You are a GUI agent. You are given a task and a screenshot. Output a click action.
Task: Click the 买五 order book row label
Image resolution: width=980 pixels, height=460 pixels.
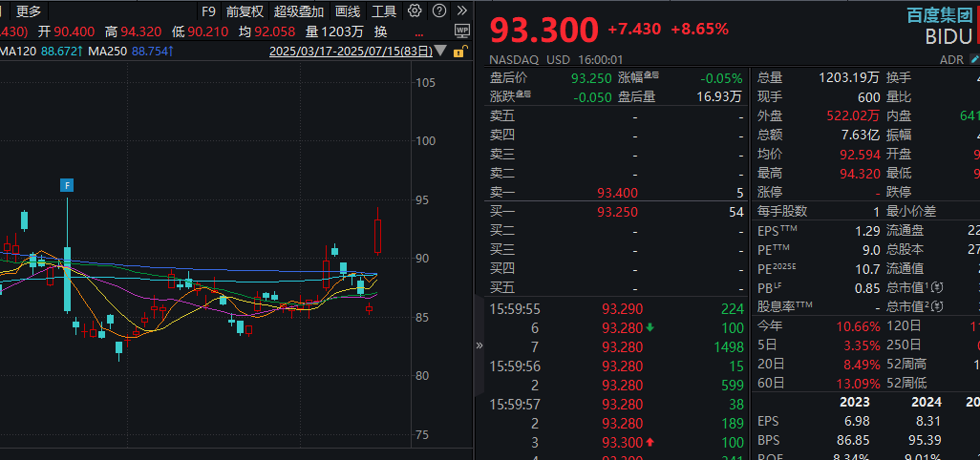503,288
